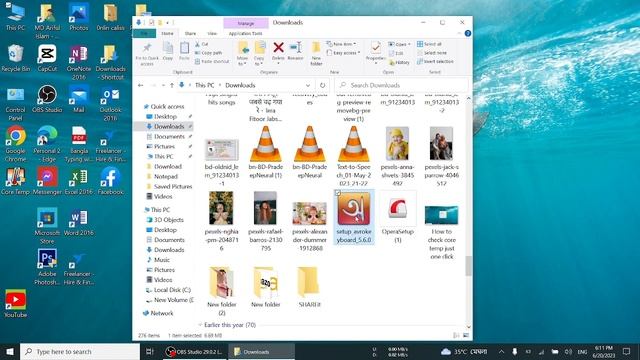Image resolution: width=640 pixels, height=360 pixels.
Task: Open the Recent locations dropdown arrow
Action: [163, 85]
